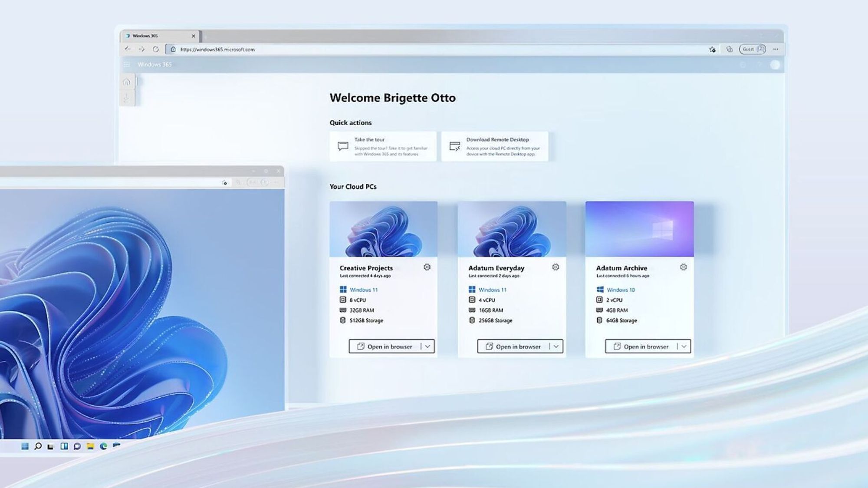Click Windows 10 label under Adatum Archive
The height and width of the screenshot is (488, 868).
point(621,290)
